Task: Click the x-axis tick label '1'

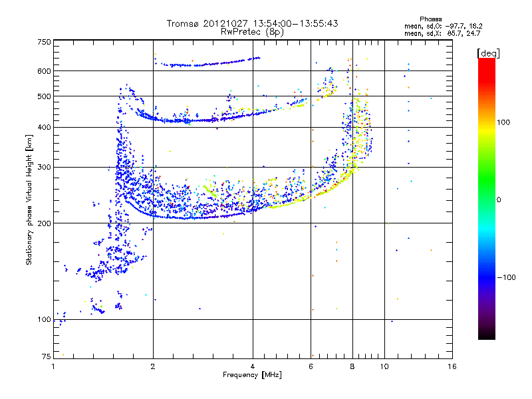Action: pyautogui.click(x=53, y=366)
